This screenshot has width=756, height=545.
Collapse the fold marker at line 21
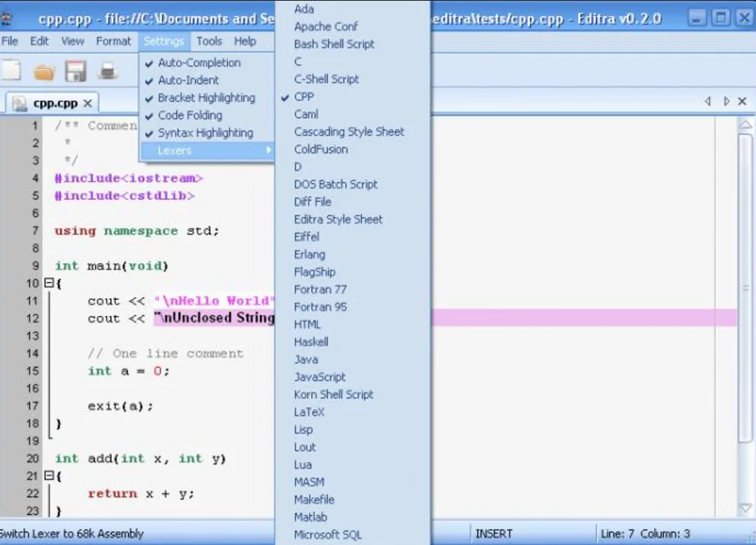point(49,476)
